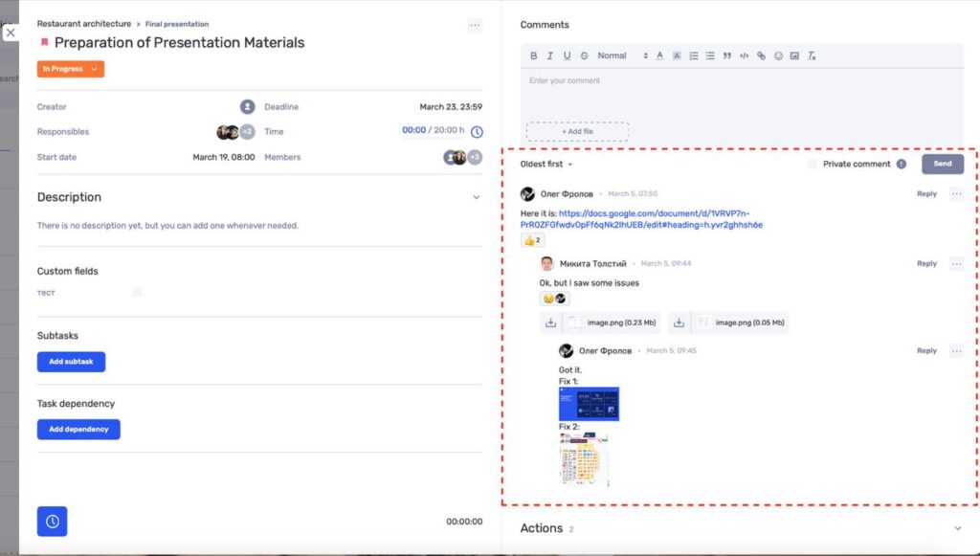This screenshot has width=980, height=556.
Task: Open the Restaurant architecture breadcrumb
Action: point(84,24)
